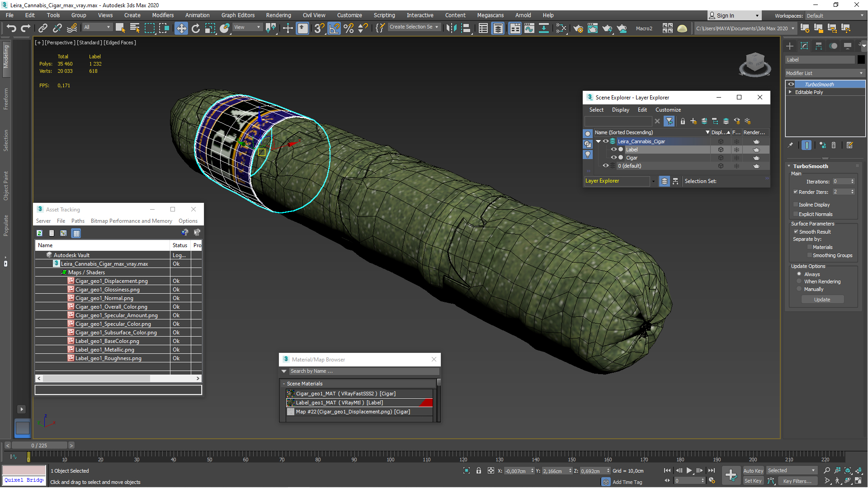Toggle the Percent Snap icon
Screen dimensions: 868x488
pyautogui.click(x=349, y=28)
